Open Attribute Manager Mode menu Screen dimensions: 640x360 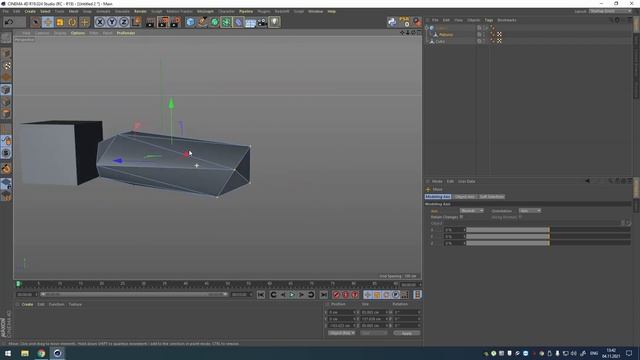437,181
